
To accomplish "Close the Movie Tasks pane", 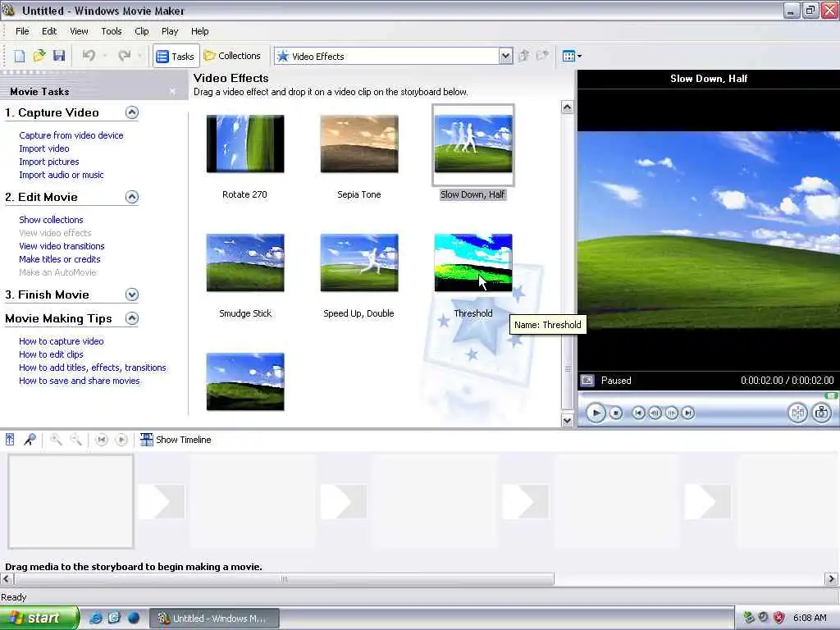I will [x=172, y=92].
